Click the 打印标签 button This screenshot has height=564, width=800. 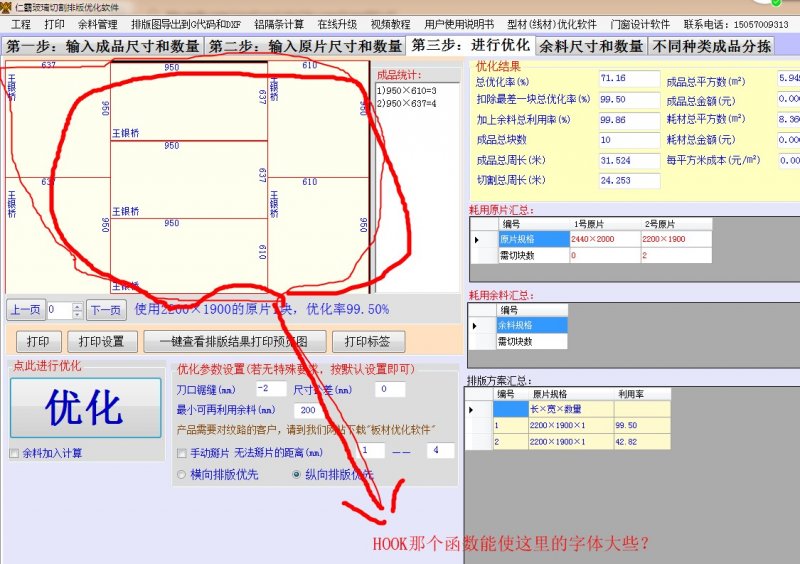(368, 341)
